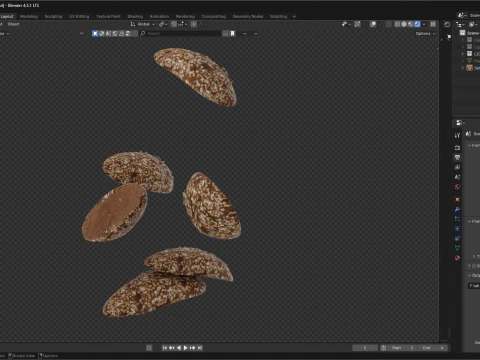Play the animation forward

186,348
